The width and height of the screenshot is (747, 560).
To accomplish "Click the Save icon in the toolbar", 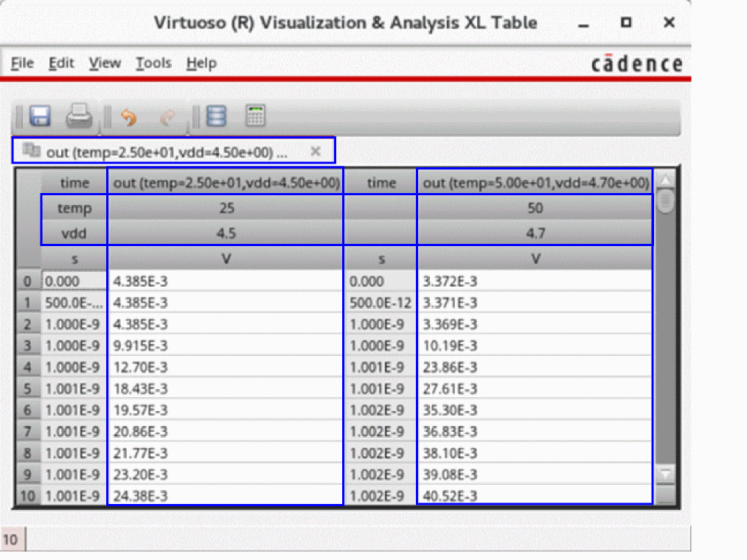I will pyautogui.click(x=39, y=116).
